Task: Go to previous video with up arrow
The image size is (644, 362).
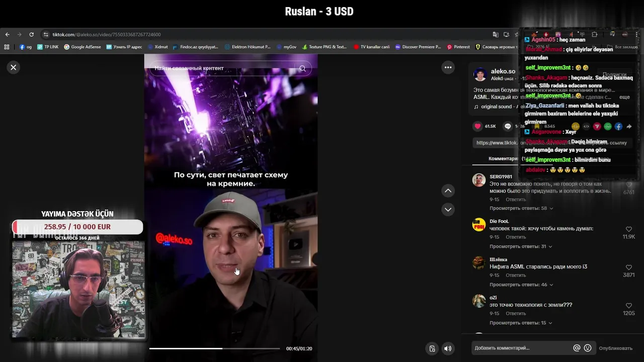Action: tap(448, 191)
